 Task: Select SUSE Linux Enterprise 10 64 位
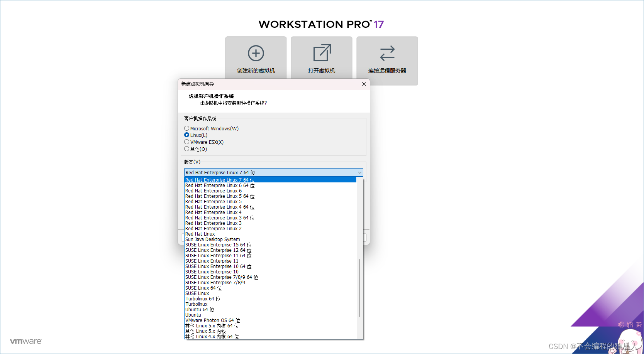[270, 266]
